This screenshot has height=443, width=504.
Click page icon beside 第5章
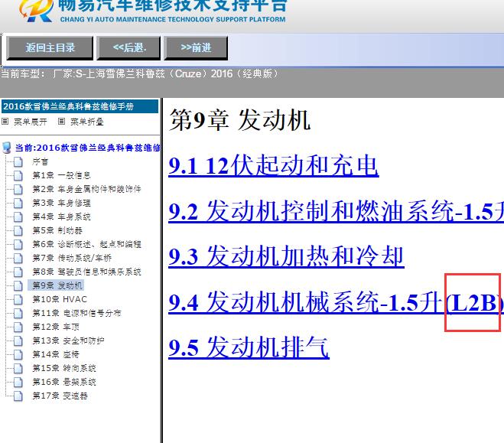pyautogui.click(x=18, y=230)
